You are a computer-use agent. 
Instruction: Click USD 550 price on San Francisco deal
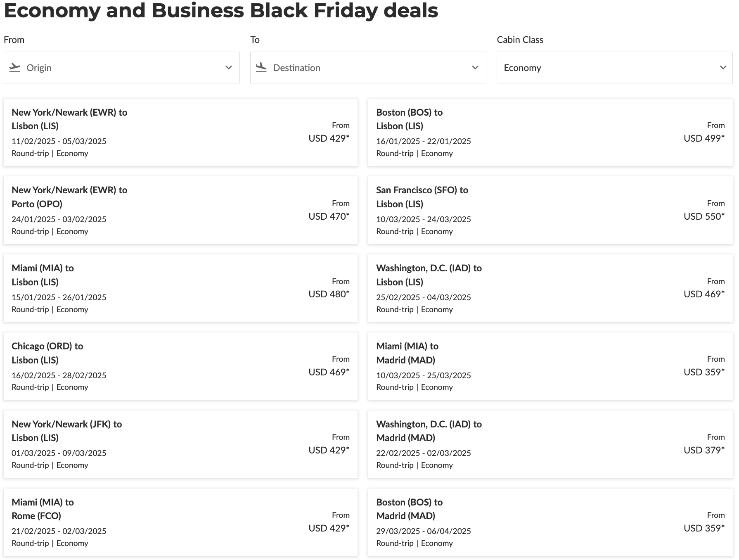(x=703, y=216)
